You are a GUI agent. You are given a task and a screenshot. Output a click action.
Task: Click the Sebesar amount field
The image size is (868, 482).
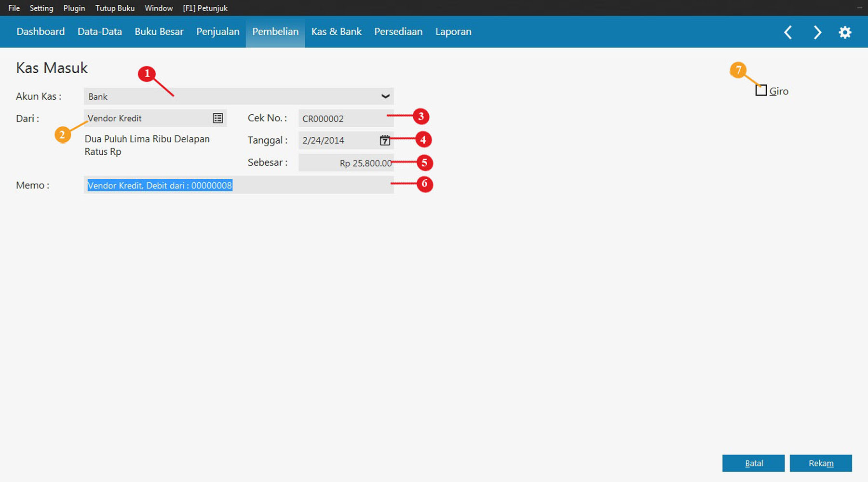pos(346,163)
